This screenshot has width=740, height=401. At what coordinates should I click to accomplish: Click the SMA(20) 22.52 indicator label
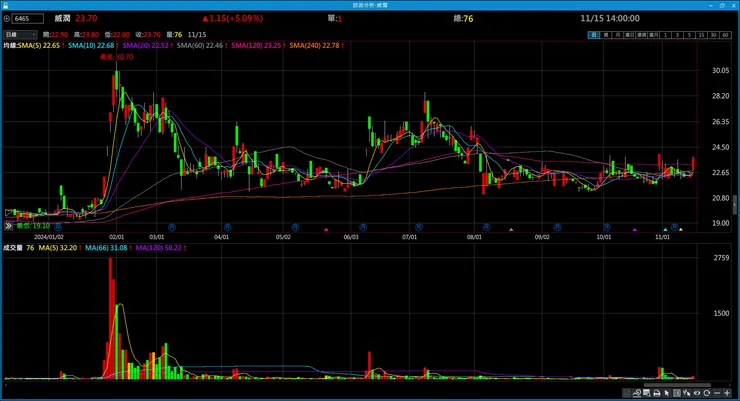(x=146, y=45)
